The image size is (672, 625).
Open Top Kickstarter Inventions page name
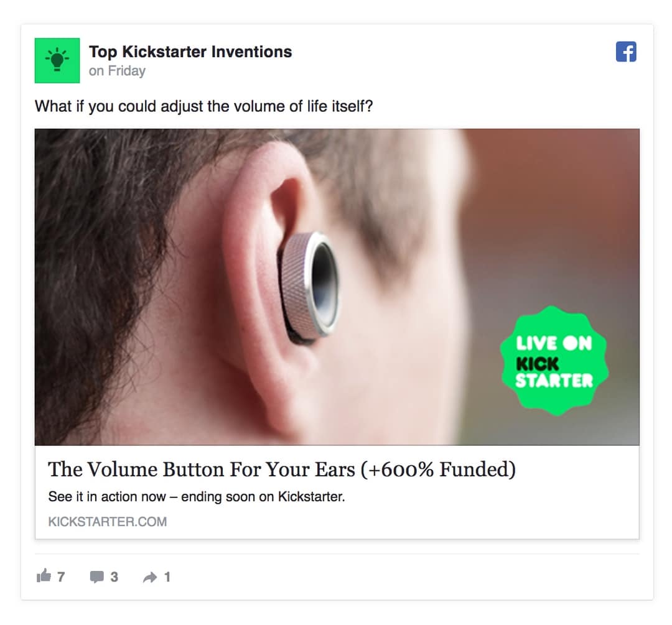[x=190, y=52]
